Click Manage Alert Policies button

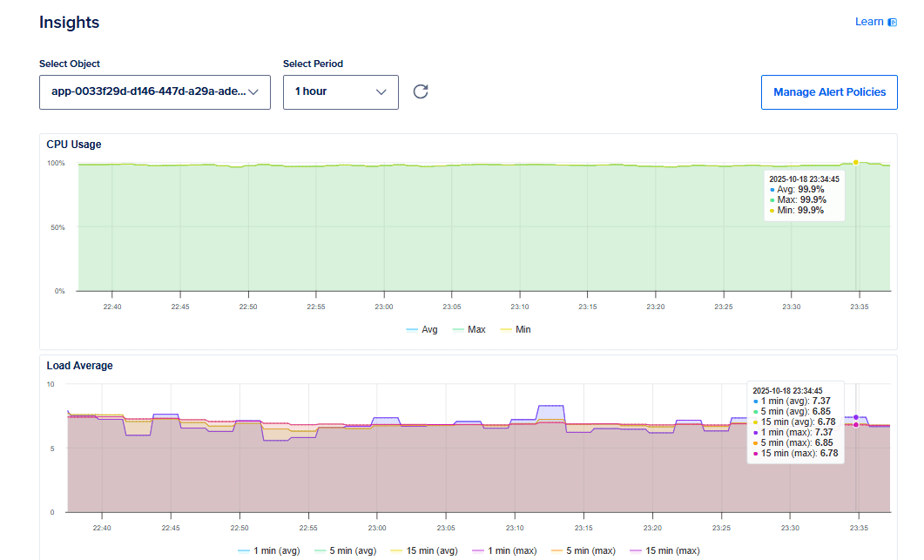coord(829,92)
